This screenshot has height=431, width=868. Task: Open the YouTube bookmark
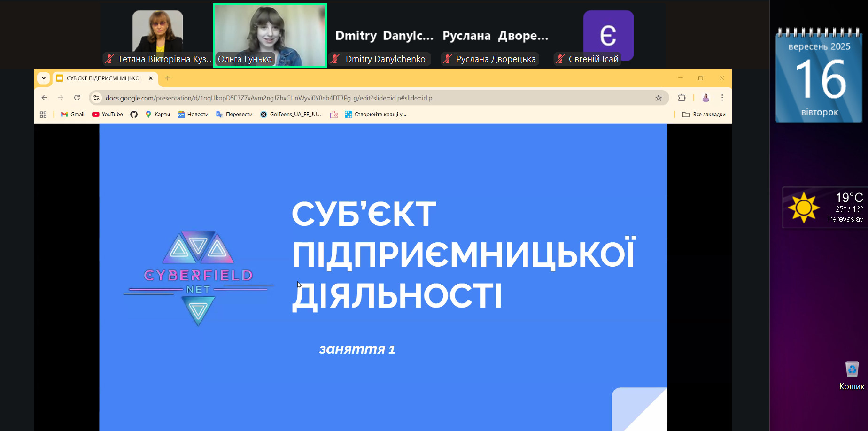[108, 115]
